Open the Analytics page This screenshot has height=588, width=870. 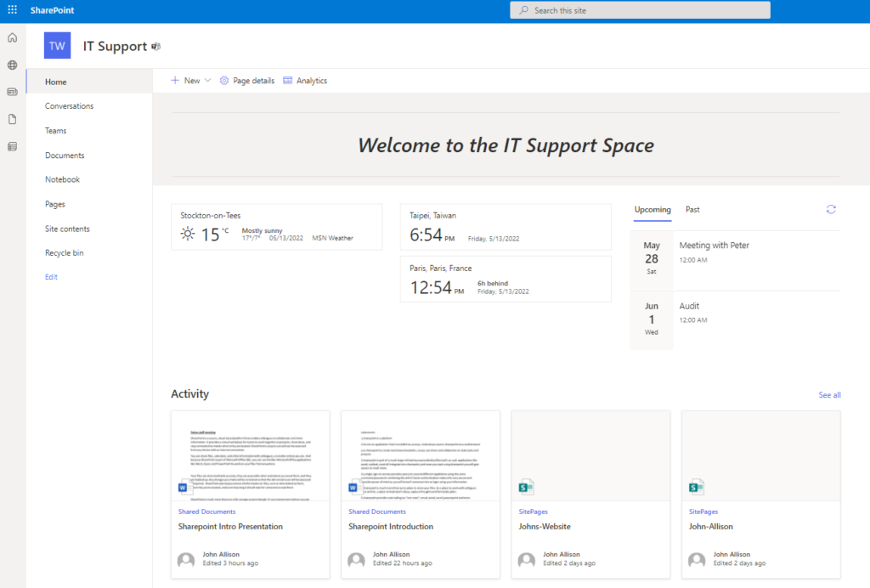(305, 81)
